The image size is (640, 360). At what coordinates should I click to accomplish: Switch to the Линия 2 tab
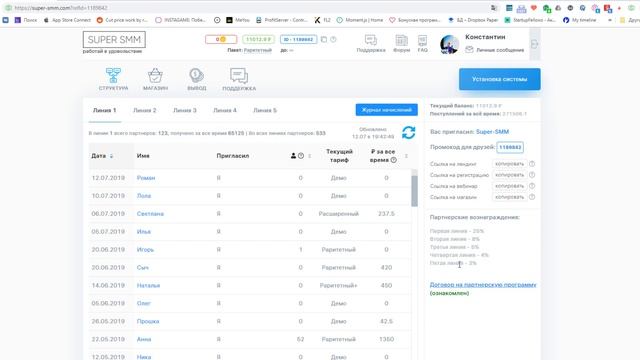click(x=144, y=110)
